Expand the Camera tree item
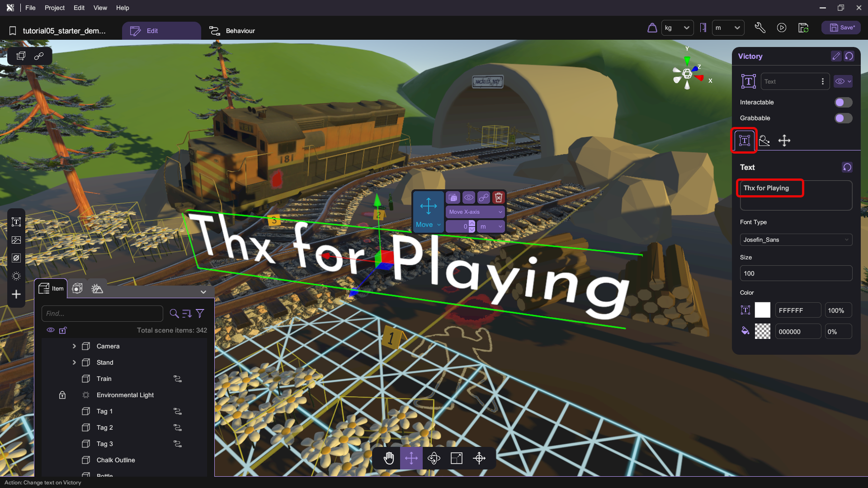This screenshot has width=868, height=488. point(74,346)
